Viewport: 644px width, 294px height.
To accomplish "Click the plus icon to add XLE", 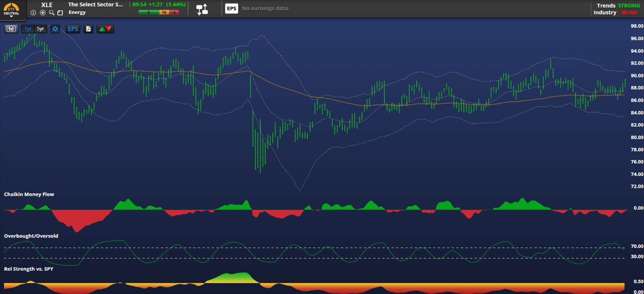I will coord(43,13).
